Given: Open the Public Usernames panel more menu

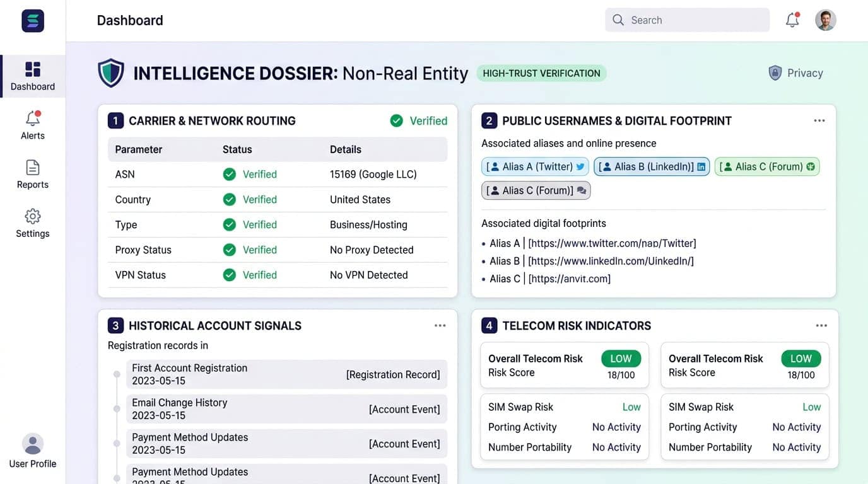Looking at the screenshot, I should pos(819,120).
